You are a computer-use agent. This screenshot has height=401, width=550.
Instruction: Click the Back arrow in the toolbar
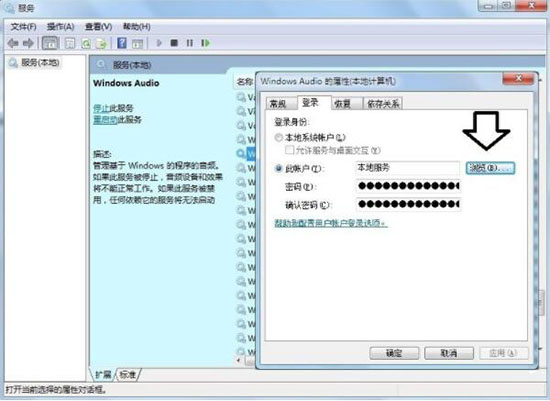(x=13, y=43)
